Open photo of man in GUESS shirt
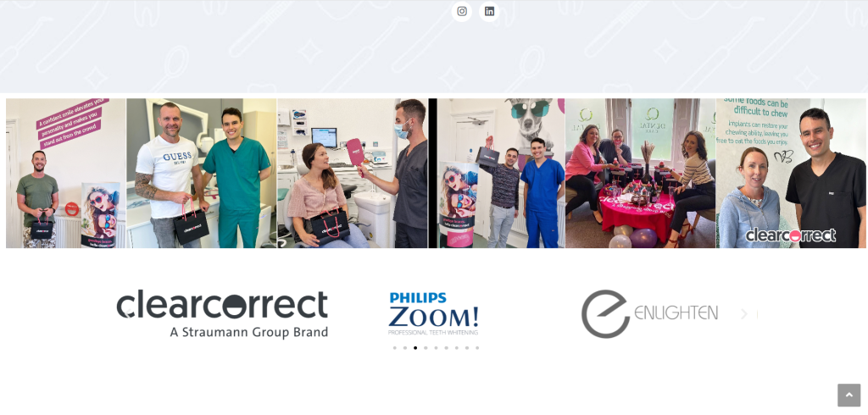This screenshot has width=868, height=415. (202, 173)
